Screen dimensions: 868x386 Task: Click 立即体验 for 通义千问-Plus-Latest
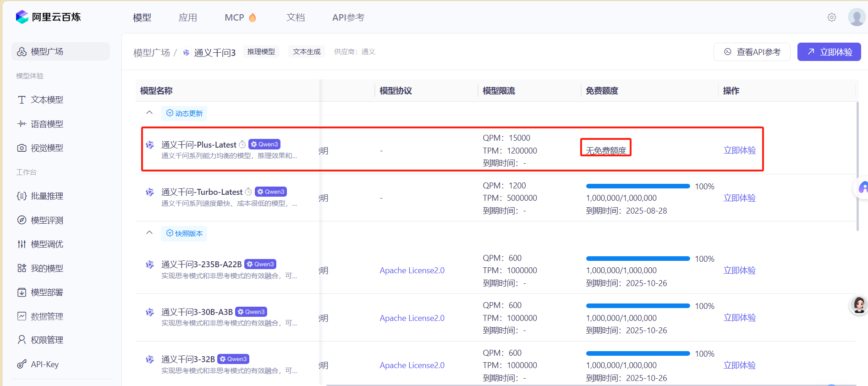740,150
